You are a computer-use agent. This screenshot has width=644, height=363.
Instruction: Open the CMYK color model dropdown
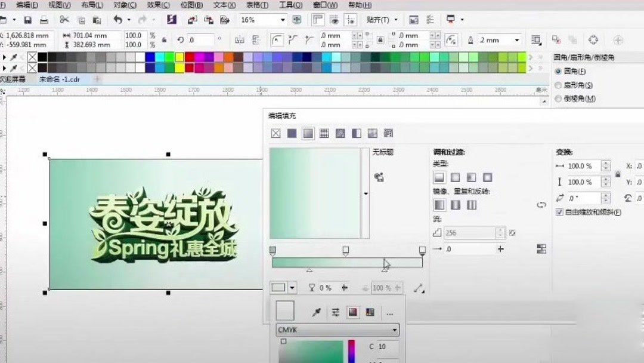tap(394, 329)
